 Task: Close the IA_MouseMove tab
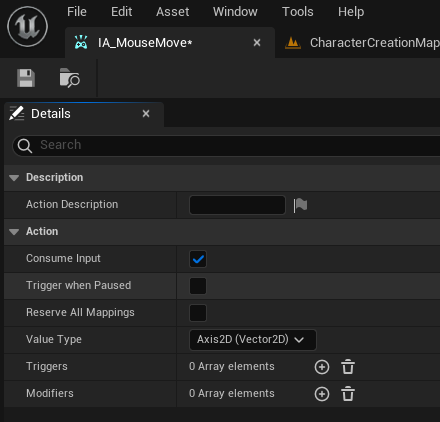(257, 43)
